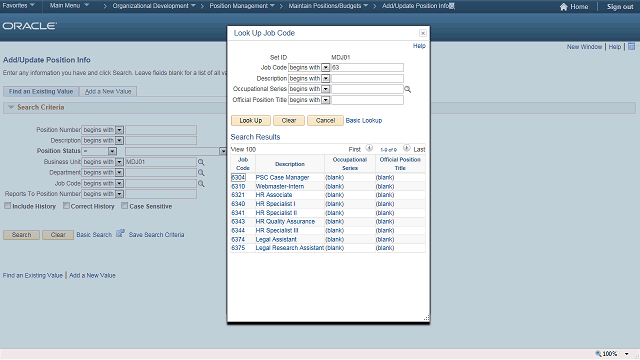Viewport: 640px width, 360px height.
Task: Sort by Official Position Title column header
Action: coord(400,164)
